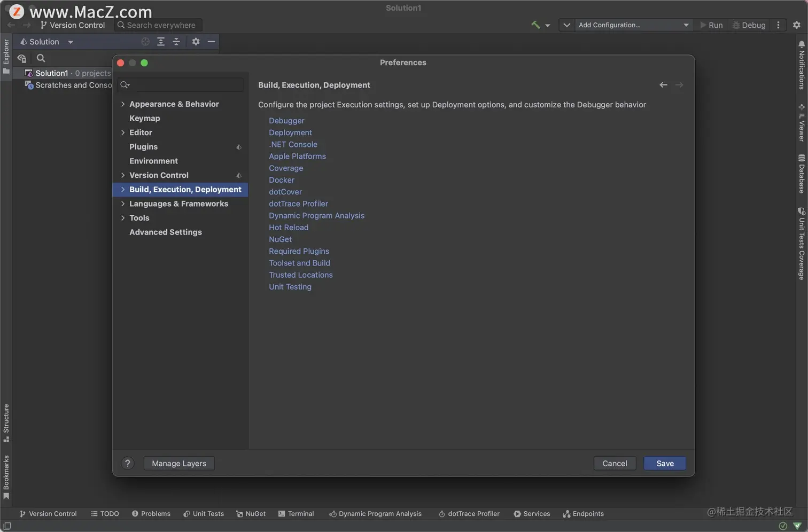Click the search icon in Solution explorer
The width and height of the screenshot is (808, 532).
tap(41, 58)
